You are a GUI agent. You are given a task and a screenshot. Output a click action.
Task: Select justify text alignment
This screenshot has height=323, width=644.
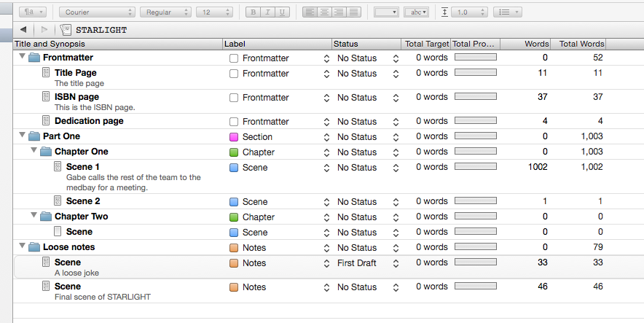point(354,12)
